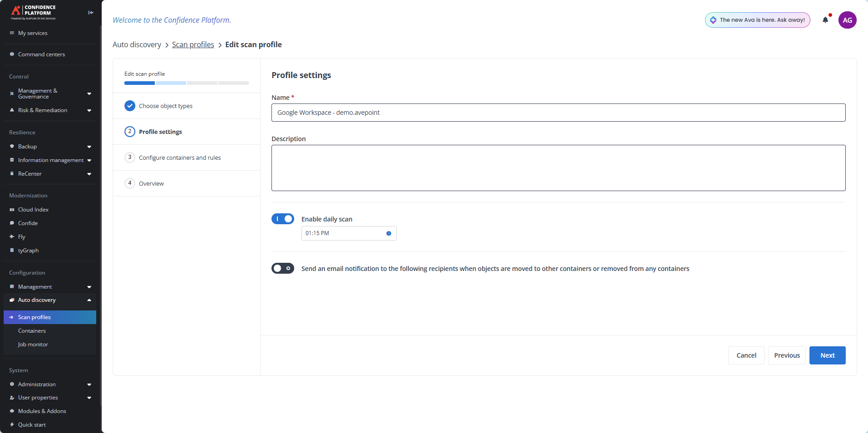Click the Edit scan profile progress bar
The height and width of the screenshot is (433, 868).
tap(186, 83)
